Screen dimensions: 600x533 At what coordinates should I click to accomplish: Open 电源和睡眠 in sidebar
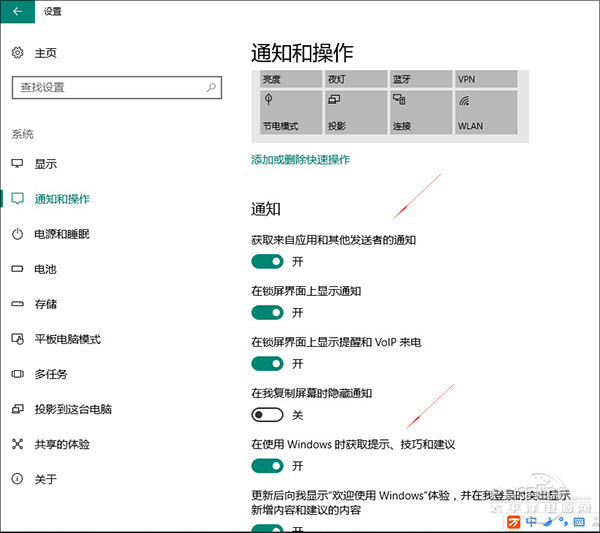tap(62, 234)
